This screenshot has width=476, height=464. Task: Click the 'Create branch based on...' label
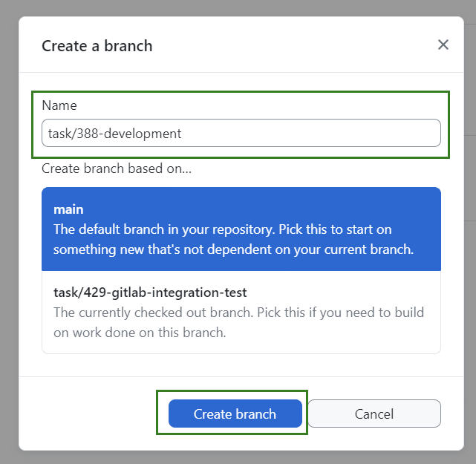click(x=117, y=169)
